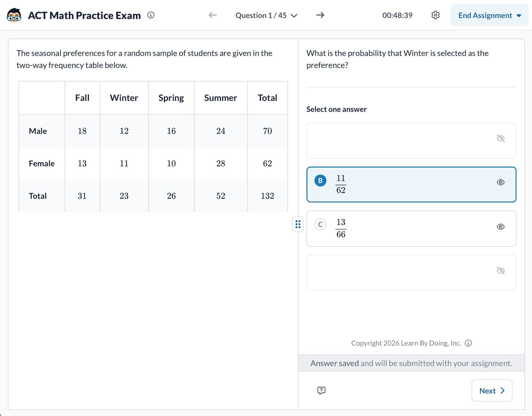Expand End Assignment dropdown

[x=490, y=16]
